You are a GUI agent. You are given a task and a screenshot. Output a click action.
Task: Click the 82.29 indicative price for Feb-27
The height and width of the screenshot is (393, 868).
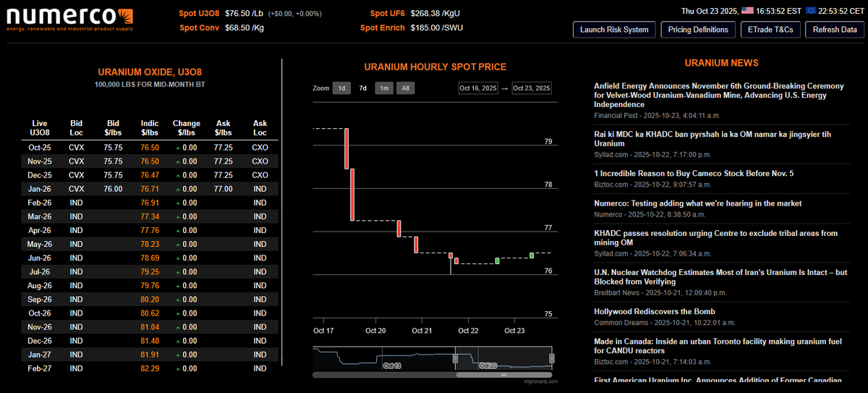point(150,368)
